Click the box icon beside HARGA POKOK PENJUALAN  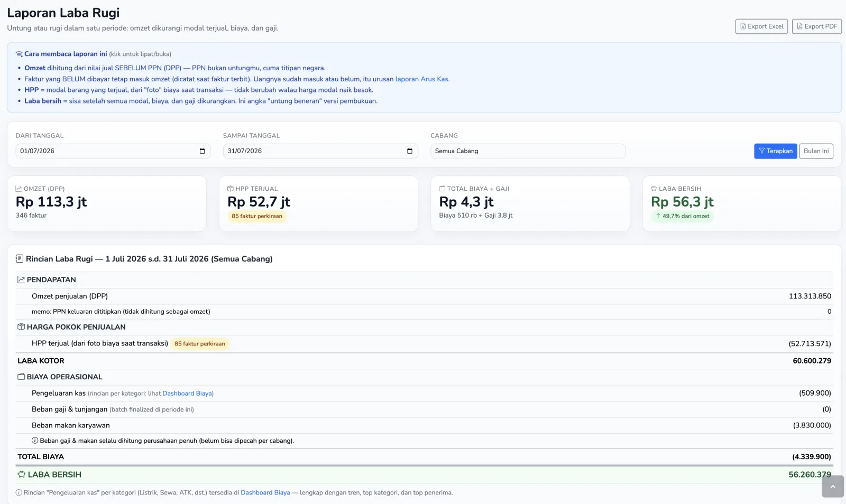[21, 327]
